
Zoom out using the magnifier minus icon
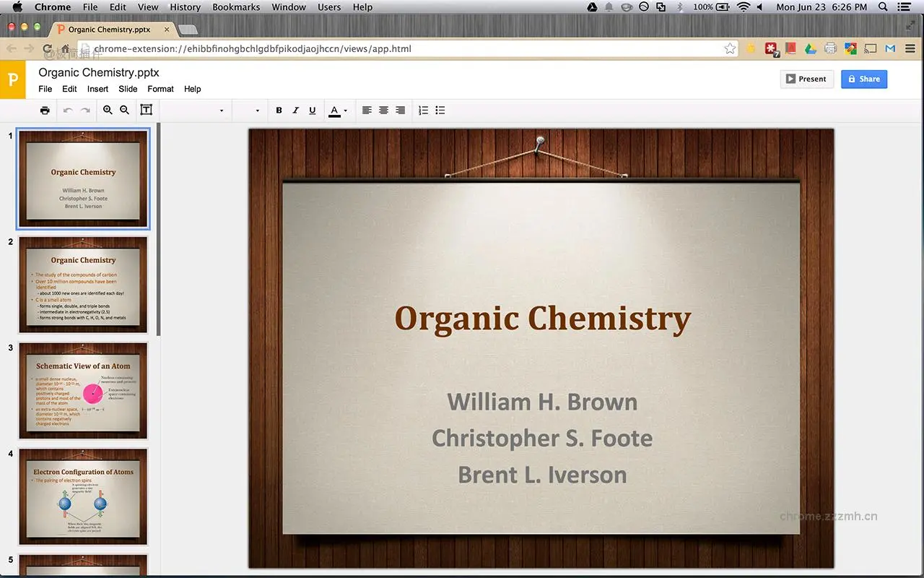pos(125,110)
